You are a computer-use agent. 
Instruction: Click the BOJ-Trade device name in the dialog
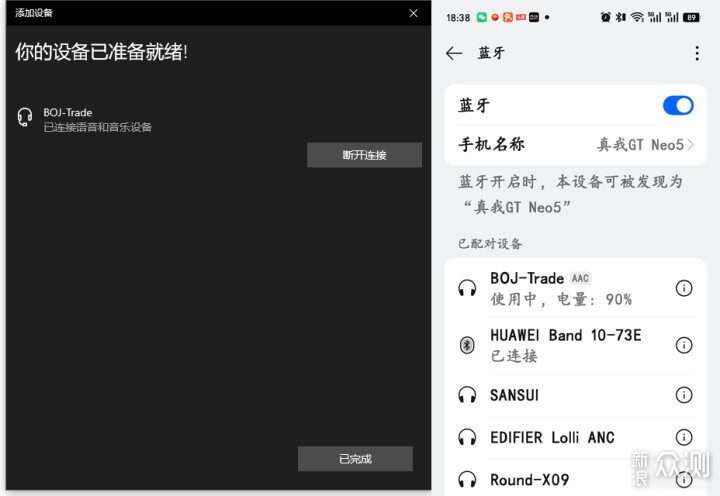click(68, 113)
